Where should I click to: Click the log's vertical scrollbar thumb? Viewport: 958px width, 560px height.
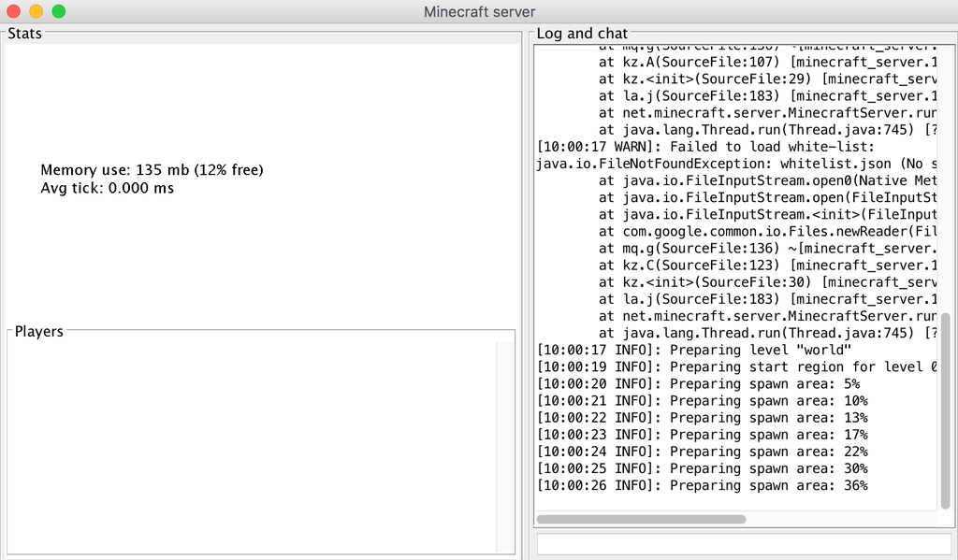point(946,411)
